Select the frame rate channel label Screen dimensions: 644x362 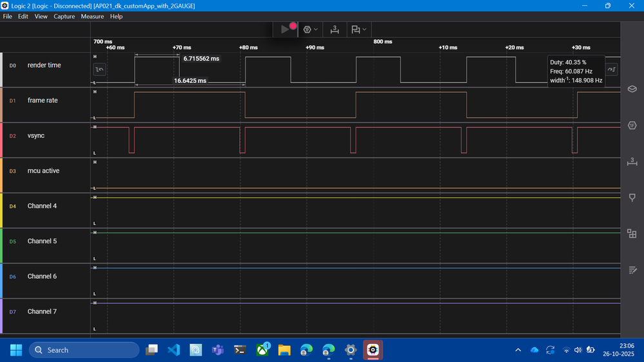[43, 100]
